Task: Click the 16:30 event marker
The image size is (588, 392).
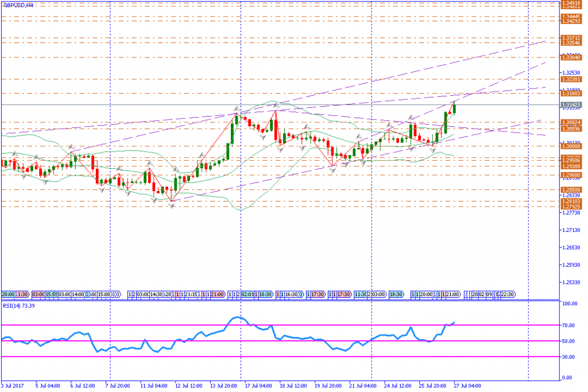Action: coord(291,294)
